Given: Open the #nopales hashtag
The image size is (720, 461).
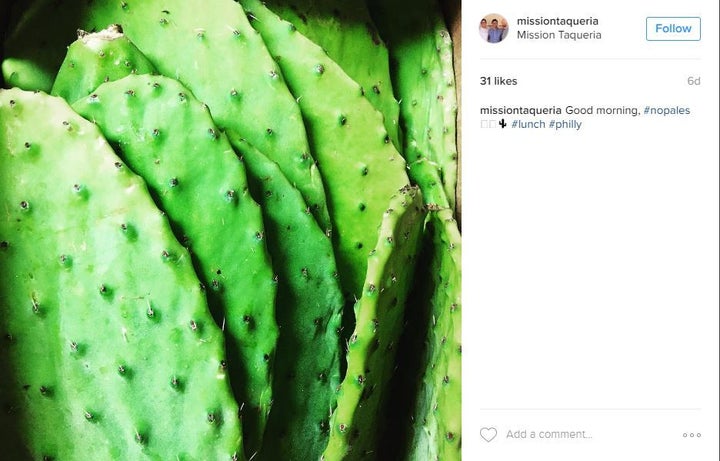Looking at the screenshot, I should pyautogui.click(x=667, y=110).
